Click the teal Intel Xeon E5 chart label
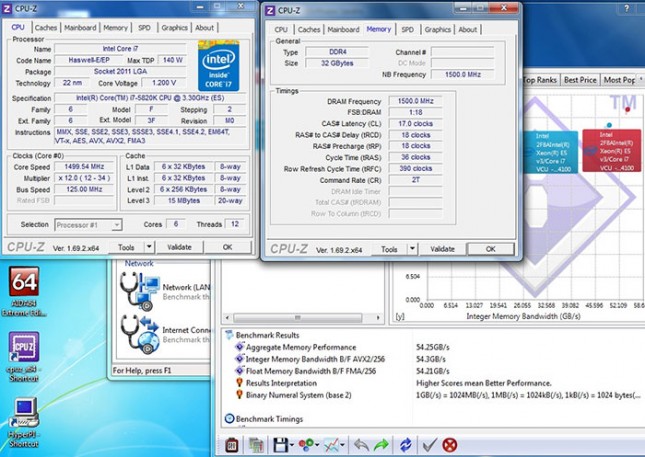The height and width of the screenshot is (457, 645). 550,152
